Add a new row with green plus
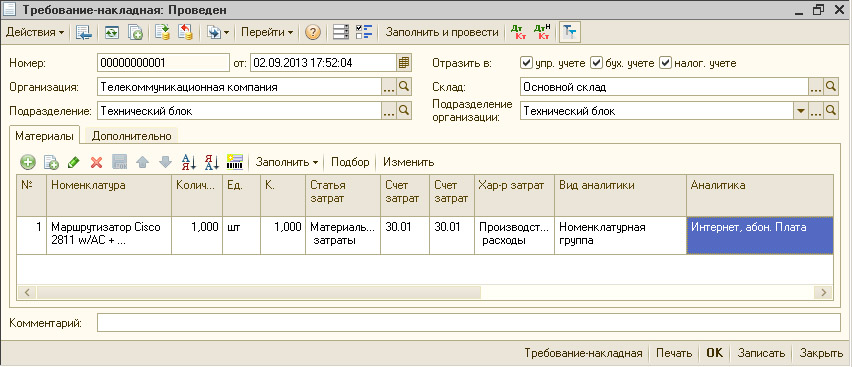This screenshot has width=852, height=367. click(28, 162)
